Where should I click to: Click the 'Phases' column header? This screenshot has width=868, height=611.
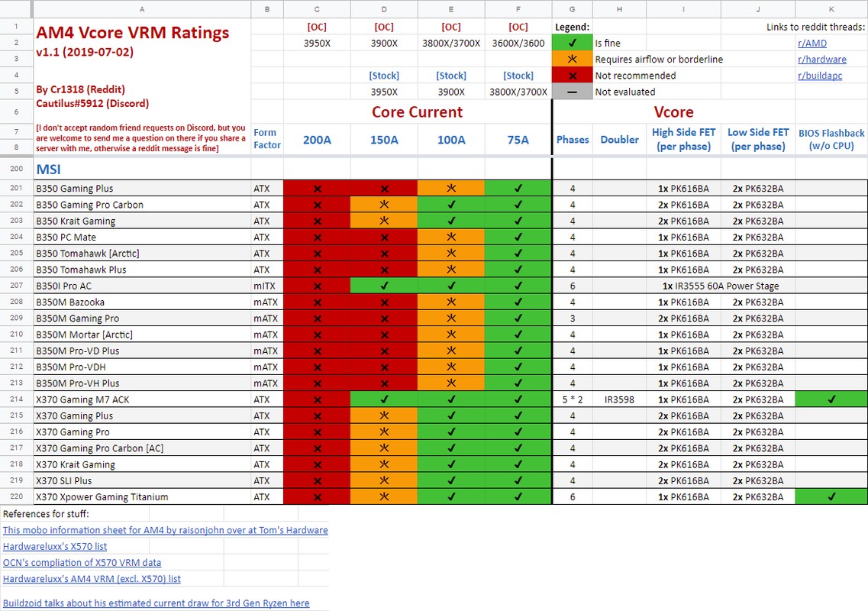[573, 140]
